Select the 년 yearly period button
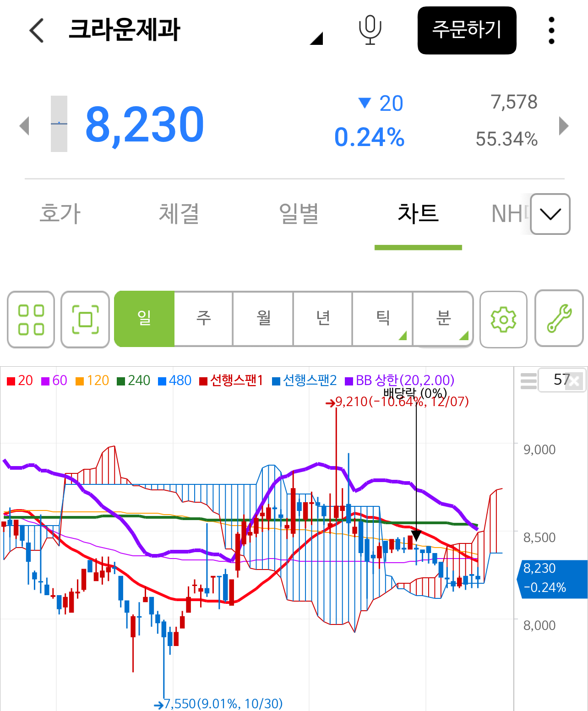Image resolution: width=588 pixels, height=711 pixels. point(323,319)
